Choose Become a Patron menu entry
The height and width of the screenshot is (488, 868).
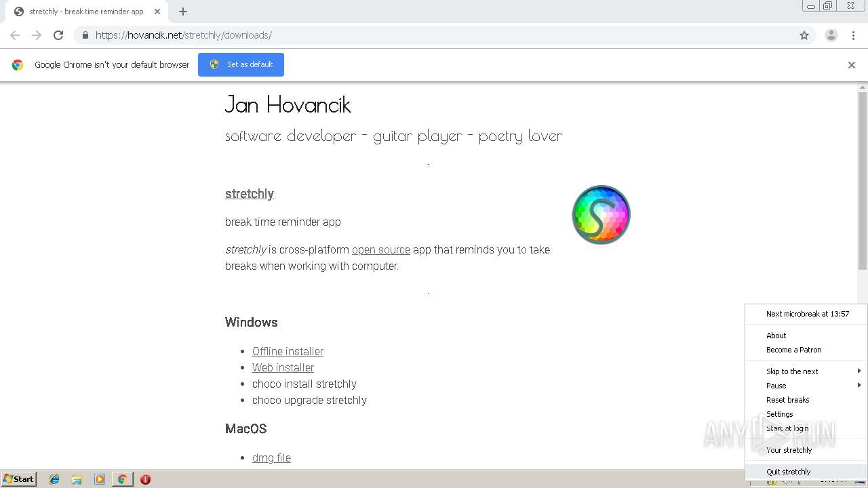coord(806,350)
